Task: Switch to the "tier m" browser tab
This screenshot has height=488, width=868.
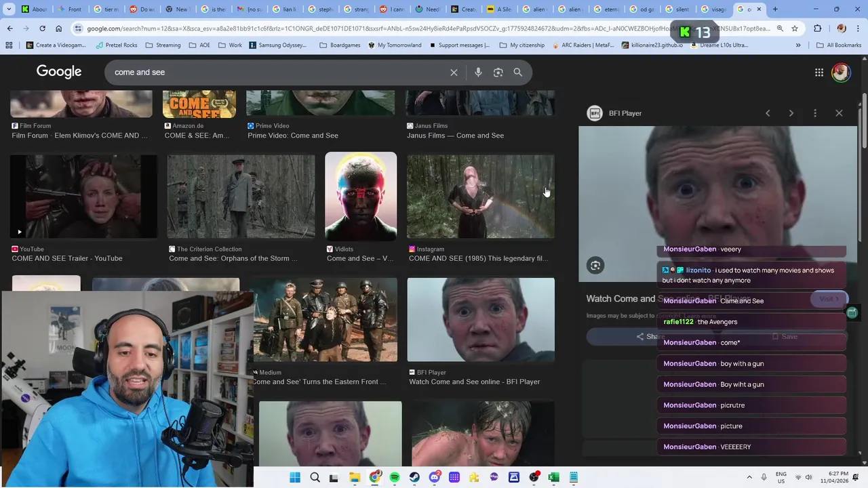Action: [x=106, y=9]
